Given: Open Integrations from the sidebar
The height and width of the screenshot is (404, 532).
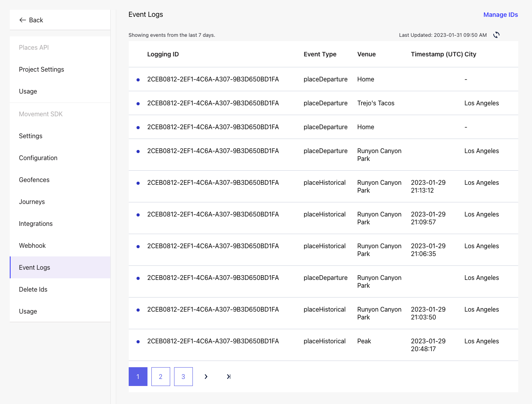Looking at the screenshot, I should 36,224.
